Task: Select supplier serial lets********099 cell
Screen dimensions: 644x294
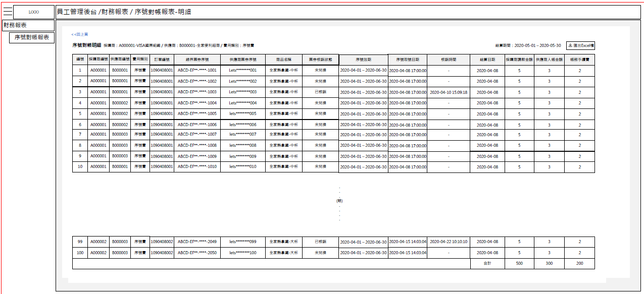Action: (242, 242)
